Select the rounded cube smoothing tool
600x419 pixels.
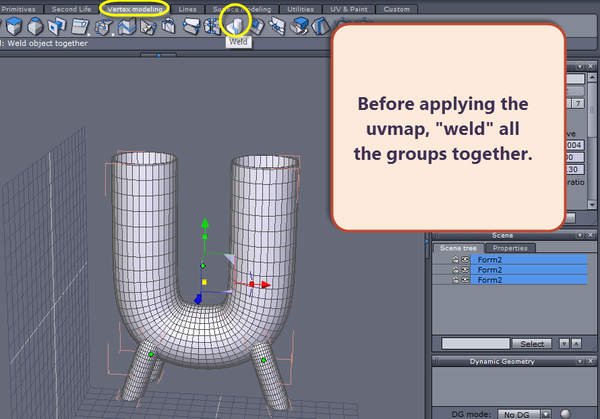coord(36,26)
